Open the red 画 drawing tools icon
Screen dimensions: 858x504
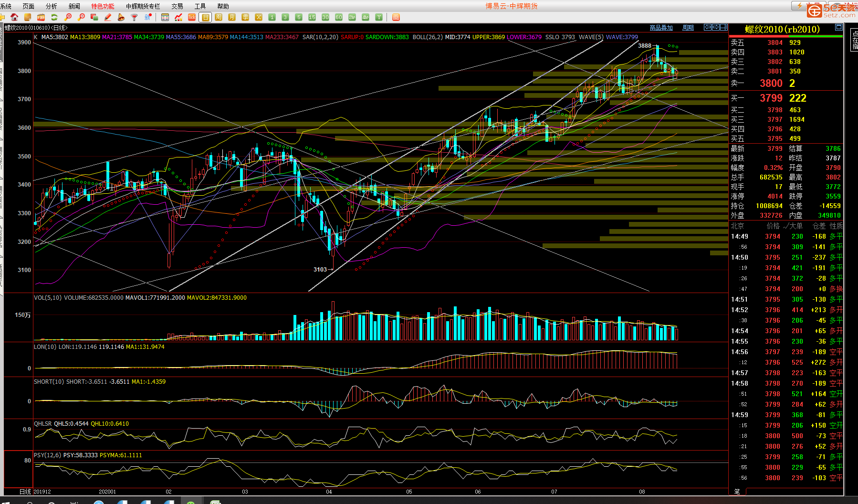(396, 17)
